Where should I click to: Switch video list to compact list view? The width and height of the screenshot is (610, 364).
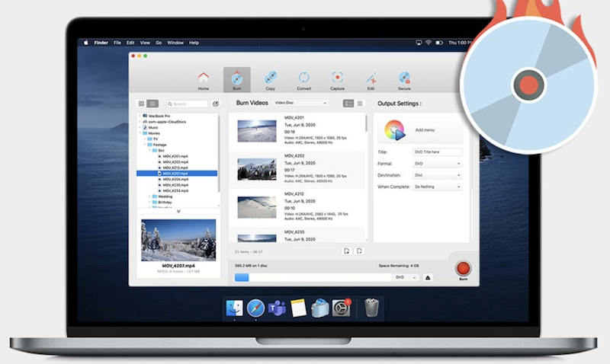point(360,103)
